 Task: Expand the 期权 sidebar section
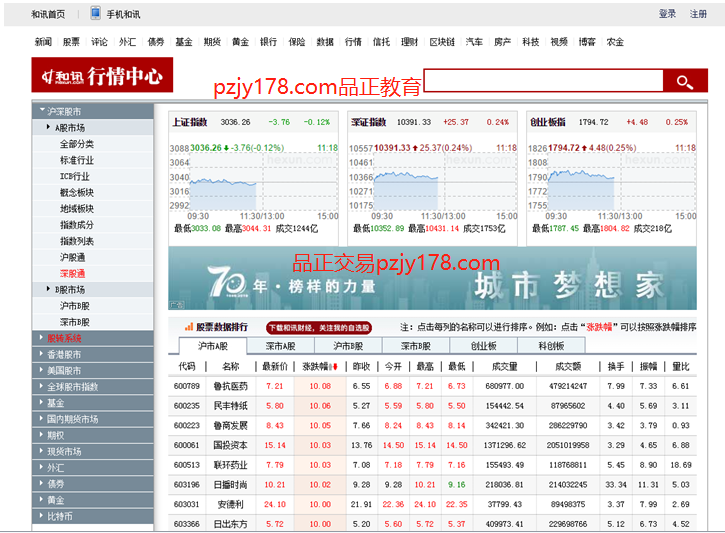[93, 435]
